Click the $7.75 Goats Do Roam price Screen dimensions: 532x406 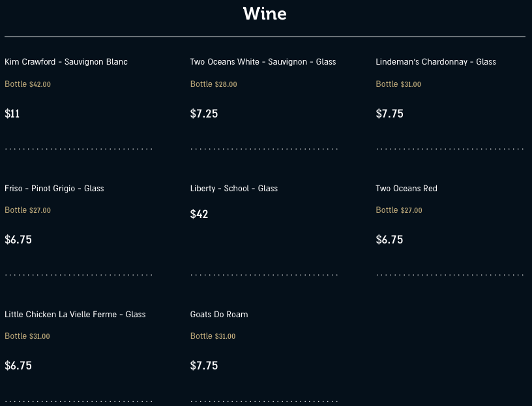point(204,366)
